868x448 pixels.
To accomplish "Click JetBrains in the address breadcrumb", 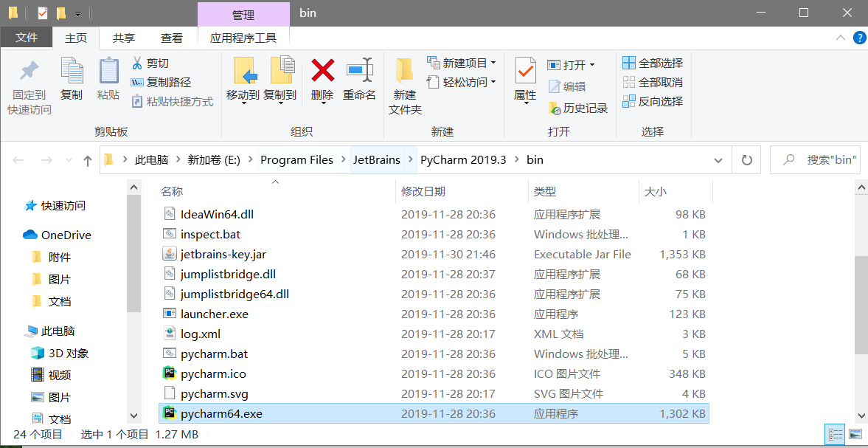I will click(x=376, y=160).
